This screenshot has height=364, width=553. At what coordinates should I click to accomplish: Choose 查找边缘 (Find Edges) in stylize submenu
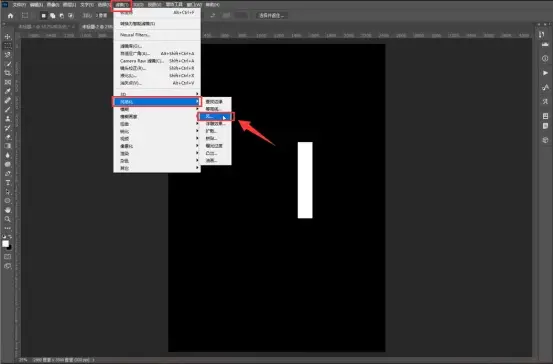pos(216,102)
